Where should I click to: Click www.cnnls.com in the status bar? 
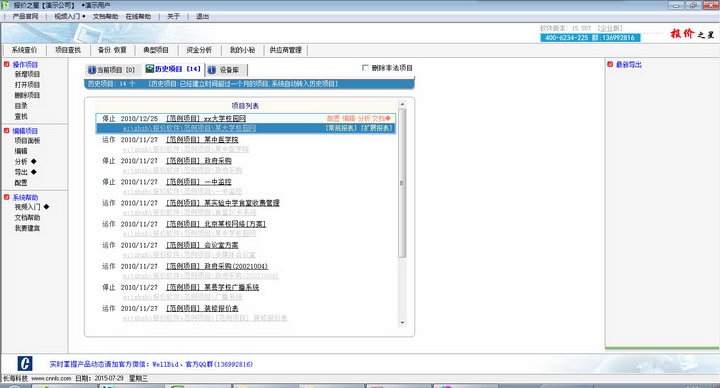click(51, 378)
